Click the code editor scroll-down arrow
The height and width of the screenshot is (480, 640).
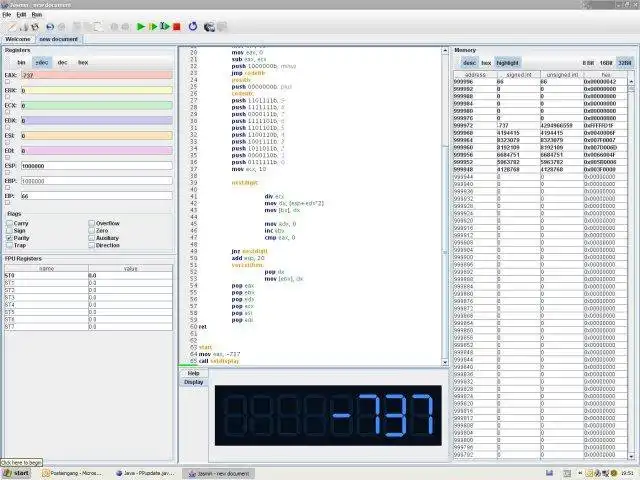(445, 362)
